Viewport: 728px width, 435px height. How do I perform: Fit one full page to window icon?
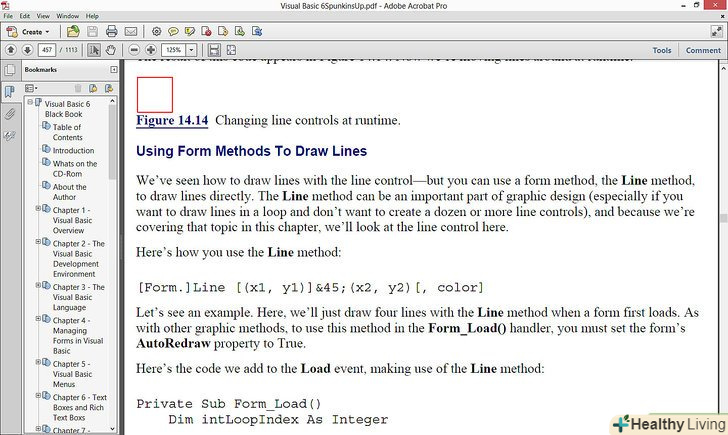point(231,50)
